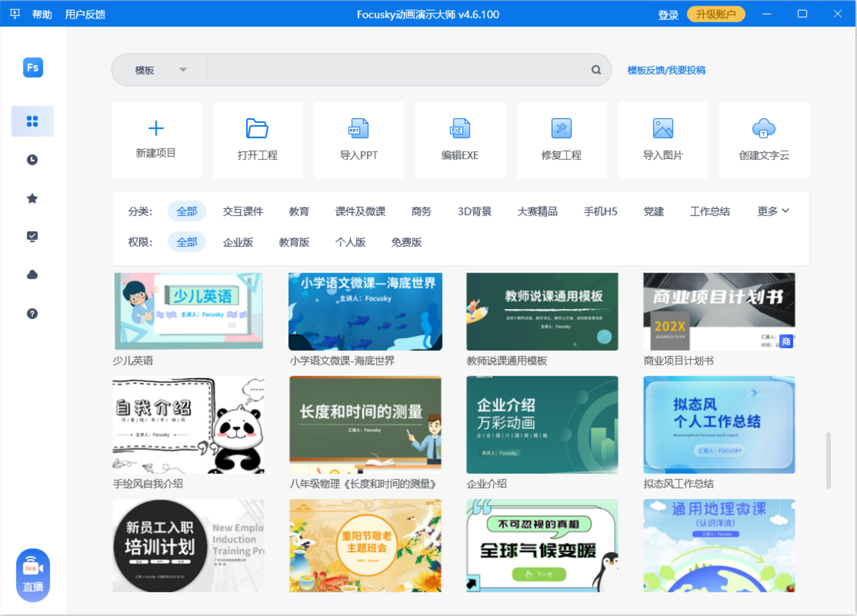This screenshot has width=857, height=616.
Task: Filter by 手机H5 category
Action: pyautogui.click(x=601, y=211)
